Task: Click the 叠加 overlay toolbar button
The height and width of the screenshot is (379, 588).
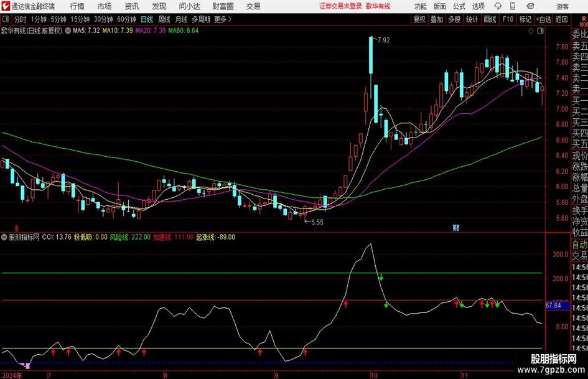Action: point(437,19)
